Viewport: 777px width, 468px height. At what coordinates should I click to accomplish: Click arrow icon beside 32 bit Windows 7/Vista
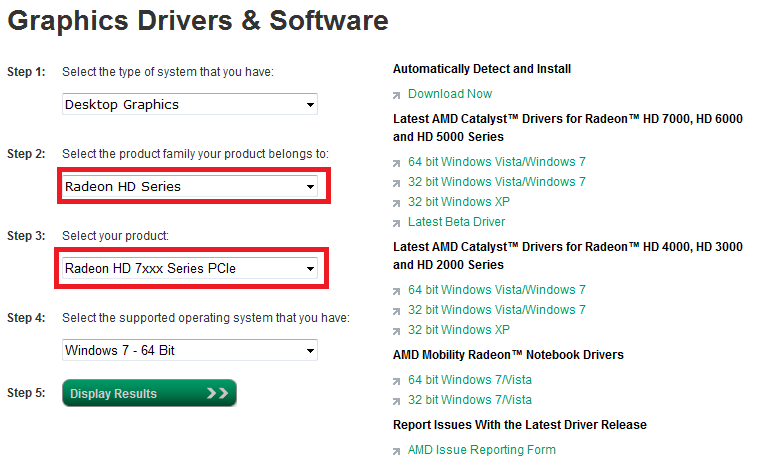396,401
